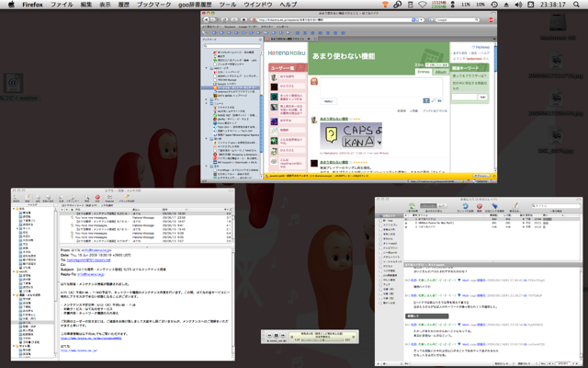Adjust the mini player volume slider
Image resolution: width=588 pixels, height=368 pixels.
click(x=277, y=340)
